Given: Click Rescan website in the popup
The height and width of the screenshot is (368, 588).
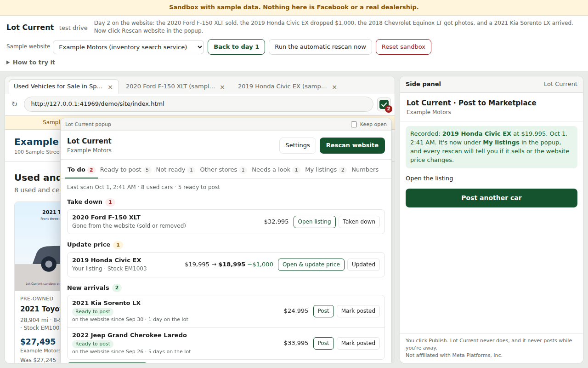Looking at the screenshot, I should pyautogui.click(x=352, y=145).
